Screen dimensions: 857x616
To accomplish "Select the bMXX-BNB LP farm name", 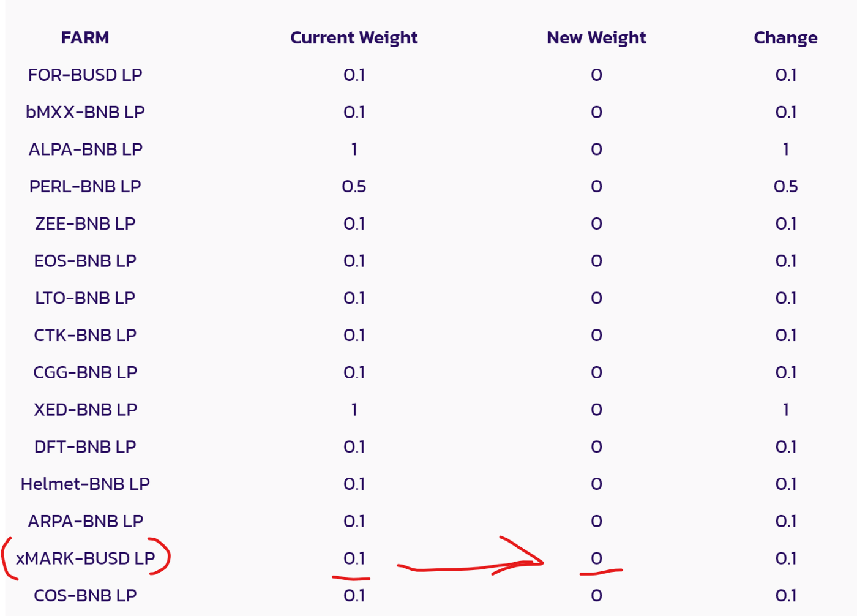I will pos(85,112).
